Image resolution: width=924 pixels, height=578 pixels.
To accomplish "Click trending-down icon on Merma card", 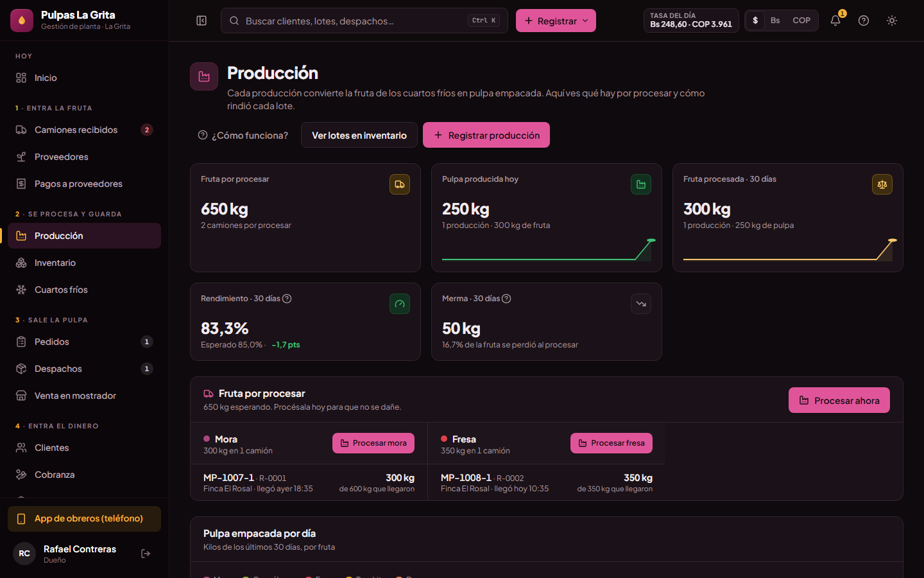I will tap(641, 304).
